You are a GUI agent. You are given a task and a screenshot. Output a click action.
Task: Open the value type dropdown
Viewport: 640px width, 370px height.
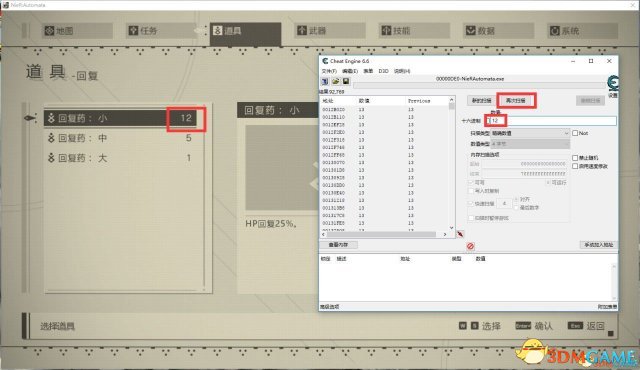coord(530,144)
